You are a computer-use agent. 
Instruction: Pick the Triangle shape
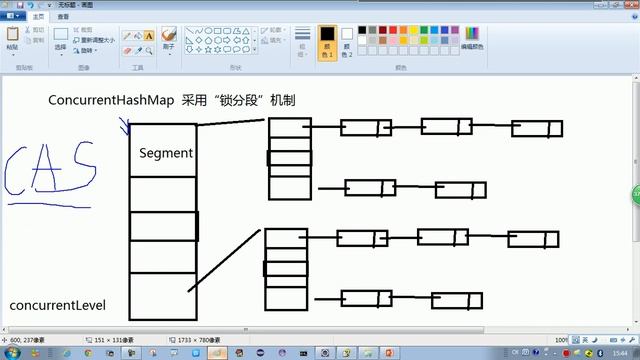[x=246, y=31]
